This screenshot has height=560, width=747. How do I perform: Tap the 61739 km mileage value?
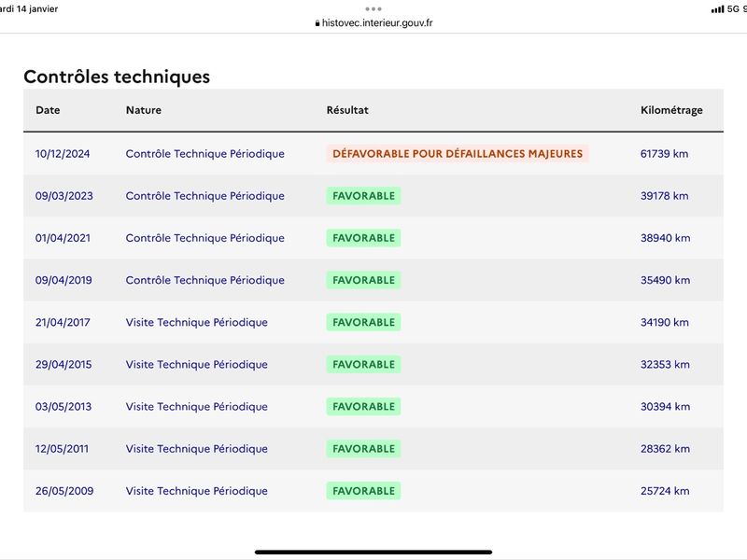pos(664,154)
